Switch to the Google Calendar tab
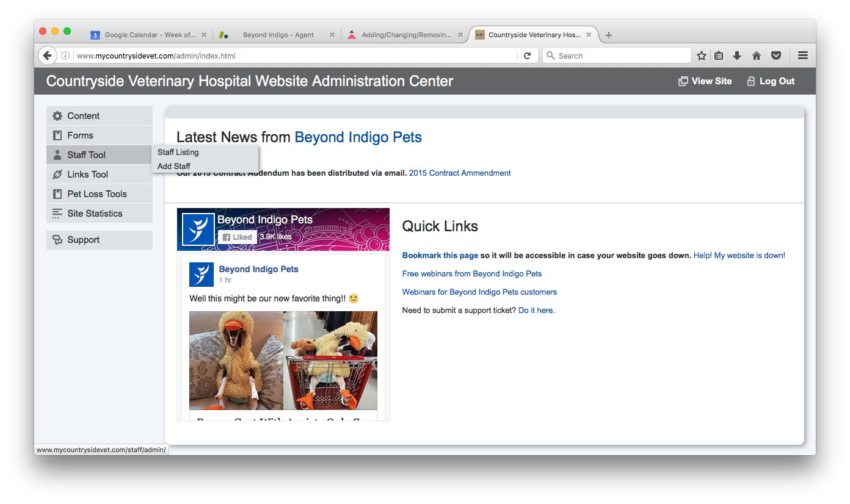This screenshot has height=504, width=850. (150, 35)
